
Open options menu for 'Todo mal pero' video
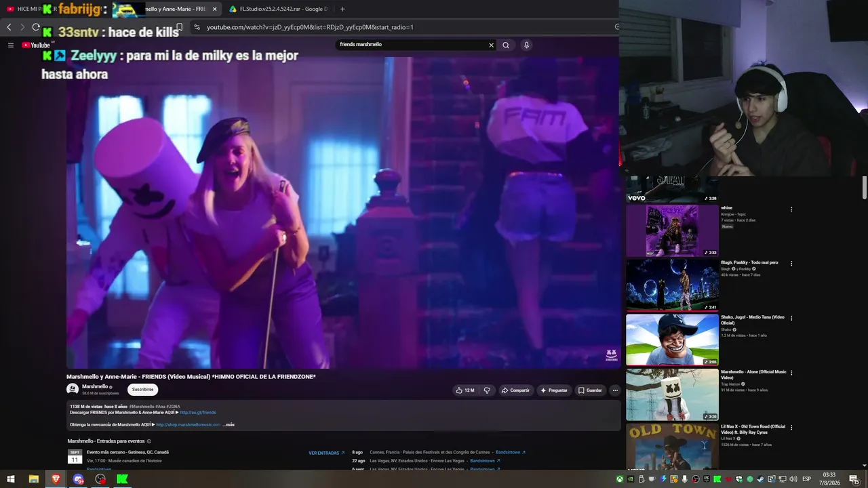pyautogui.click(x=791, y=264)
